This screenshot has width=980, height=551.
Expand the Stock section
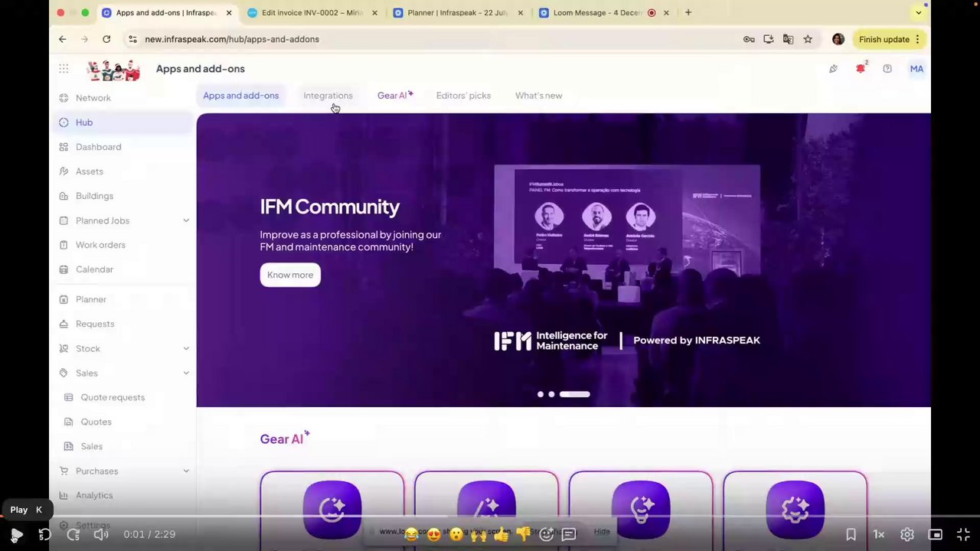pos(186,348)
